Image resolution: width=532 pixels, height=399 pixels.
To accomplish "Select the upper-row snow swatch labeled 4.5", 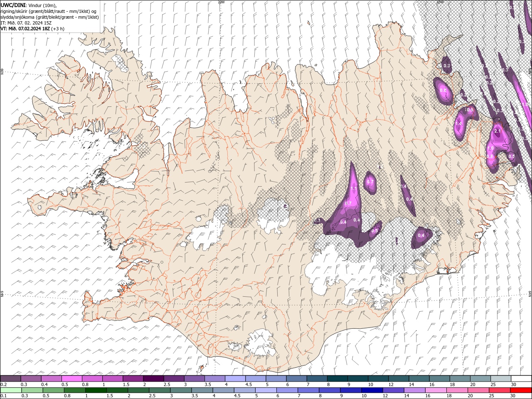I will (x=256, y=379).
